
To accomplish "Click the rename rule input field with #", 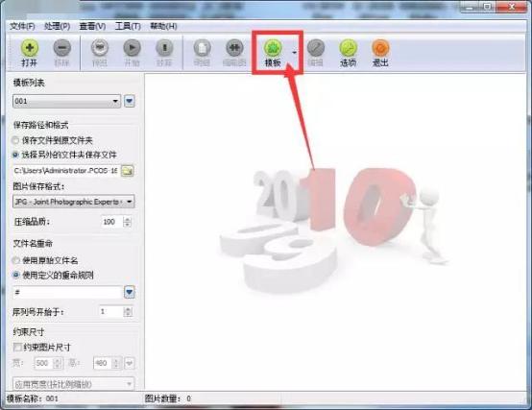I will (67, 292).
